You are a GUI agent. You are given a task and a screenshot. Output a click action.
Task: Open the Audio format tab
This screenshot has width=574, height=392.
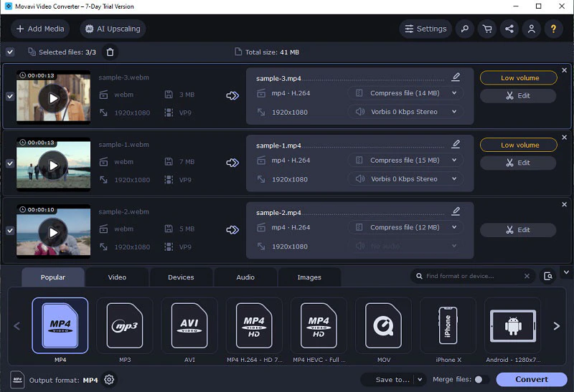pos(245,277)
